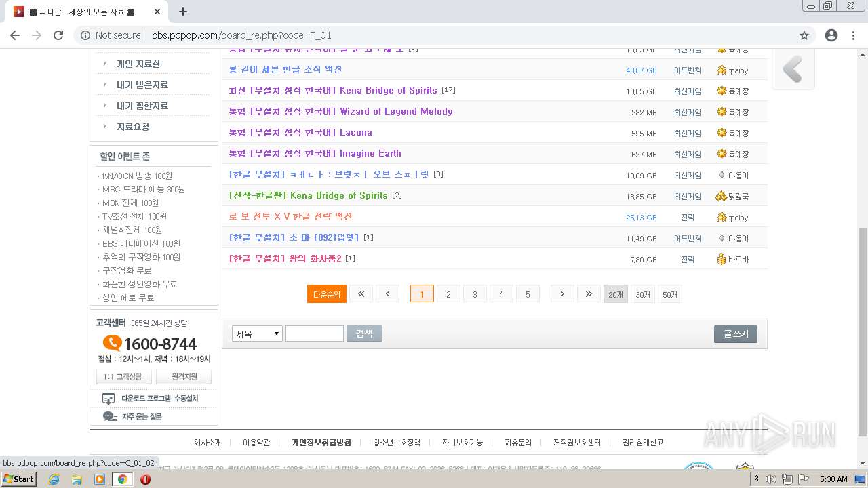Open 회사소개 footer link
Viewport: 868px width, 488px height.
(x=208, y=443)
